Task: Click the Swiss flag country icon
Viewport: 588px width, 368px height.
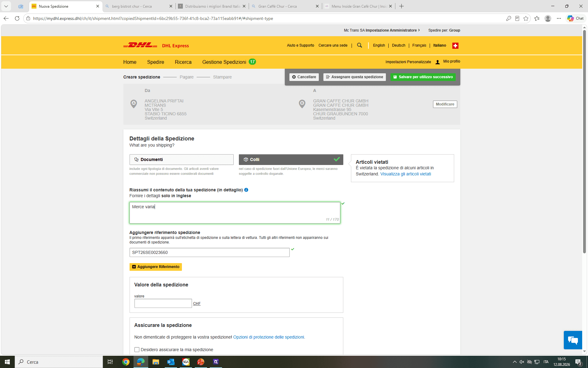Action: point(455,46)
